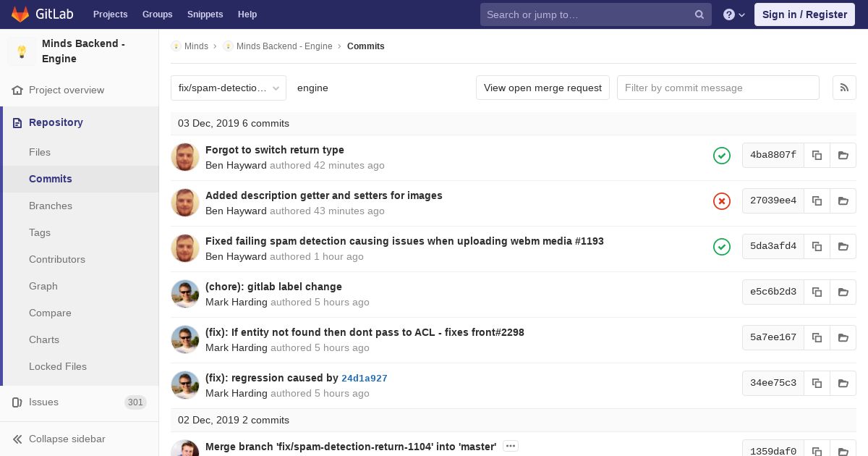
Task: Click the search magnifier icon
Action: (x=699, y=14)
